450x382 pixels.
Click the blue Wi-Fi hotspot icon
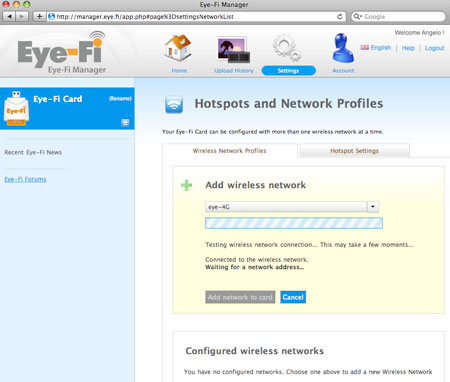pos(174,104)
